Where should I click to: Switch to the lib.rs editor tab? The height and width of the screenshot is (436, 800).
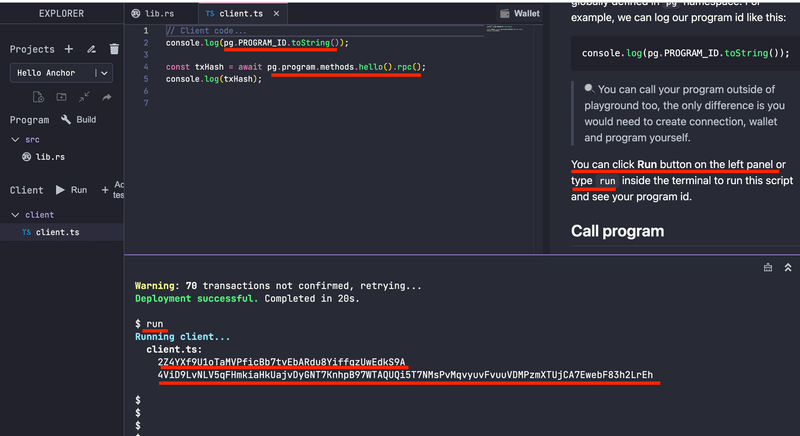160,14
